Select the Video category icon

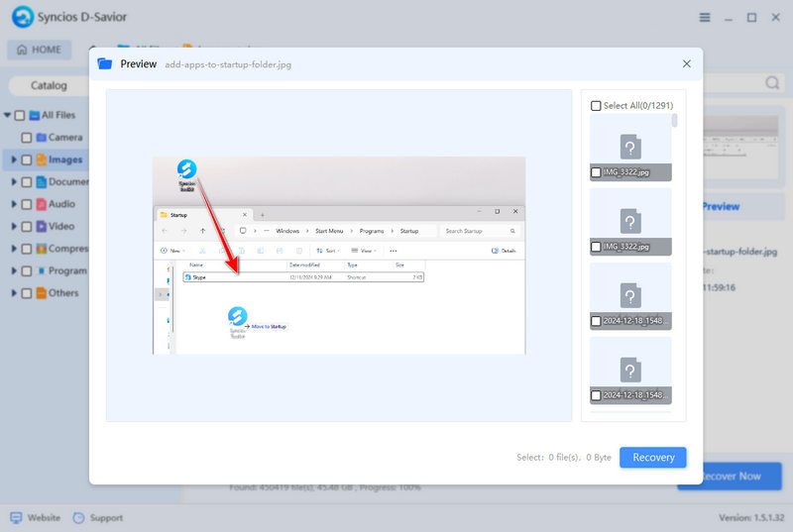(x=41, y=226)
